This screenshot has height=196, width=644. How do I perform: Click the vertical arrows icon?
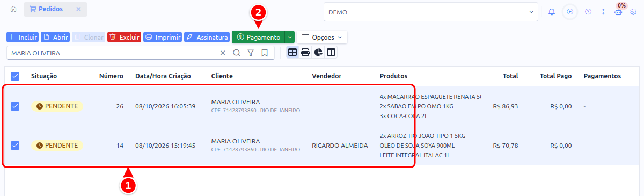(603, 12)
